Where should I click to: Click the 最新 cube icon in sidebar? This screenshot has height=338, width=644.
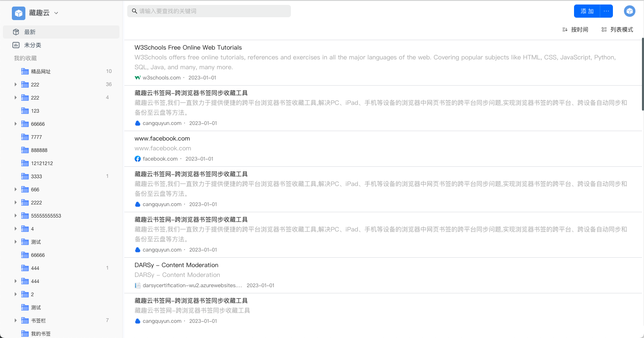point(16,32)
